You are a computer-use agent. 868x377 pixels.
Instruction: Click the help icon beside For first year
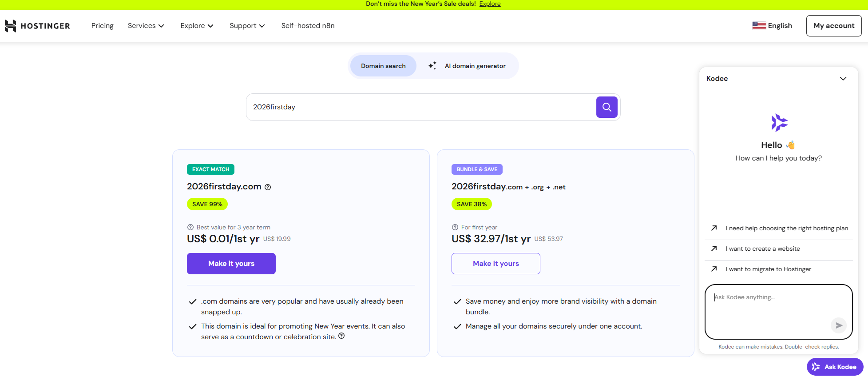click(455, 227)
